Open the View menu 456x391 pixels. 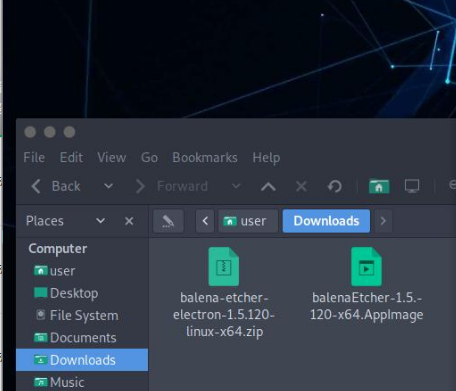112,157
